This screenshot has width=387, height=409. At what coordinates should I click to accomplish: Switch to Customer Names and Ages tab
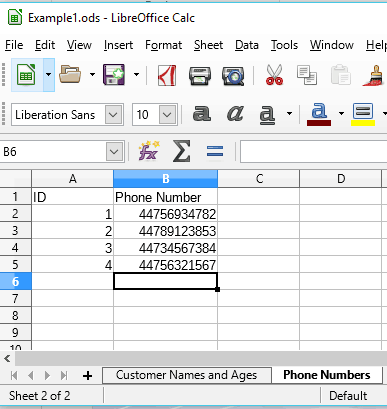click(x=187, y=375)
